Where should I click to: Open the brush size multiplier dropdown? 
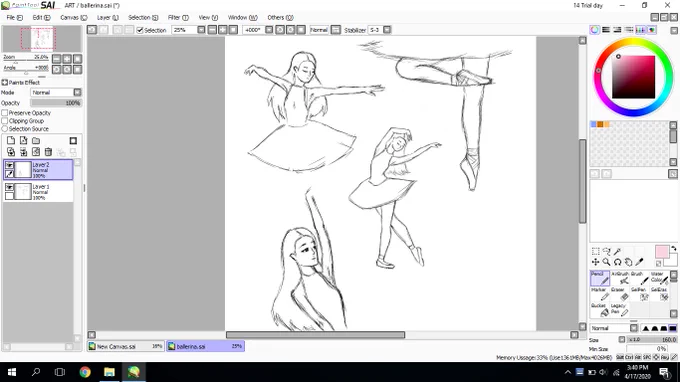coord(622,340)
